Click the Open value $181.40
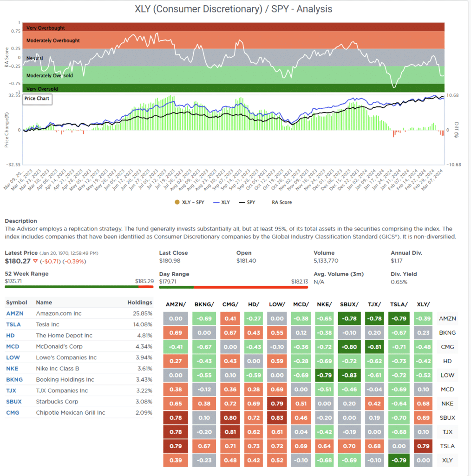 246,261
